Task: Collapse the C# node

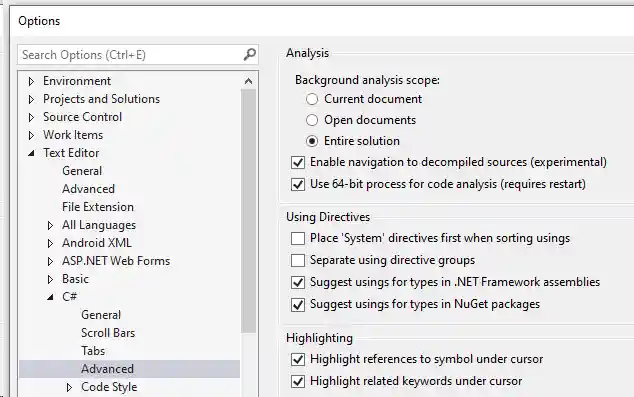Action: tap(50, 297)
